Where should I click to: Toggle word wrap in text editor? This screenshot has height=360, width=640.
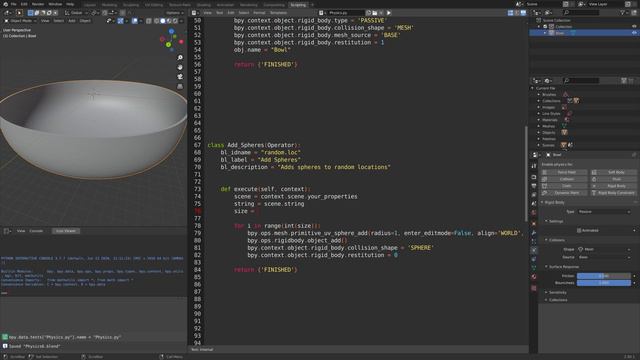pyautogui.click(x=517, y=13)
